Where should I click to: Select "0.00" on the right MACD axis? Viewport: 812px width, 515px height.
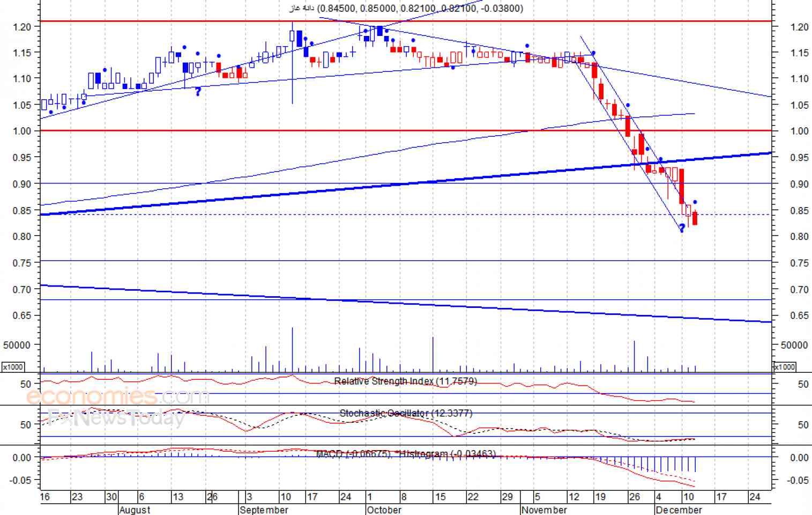click(x=800, y=458)
